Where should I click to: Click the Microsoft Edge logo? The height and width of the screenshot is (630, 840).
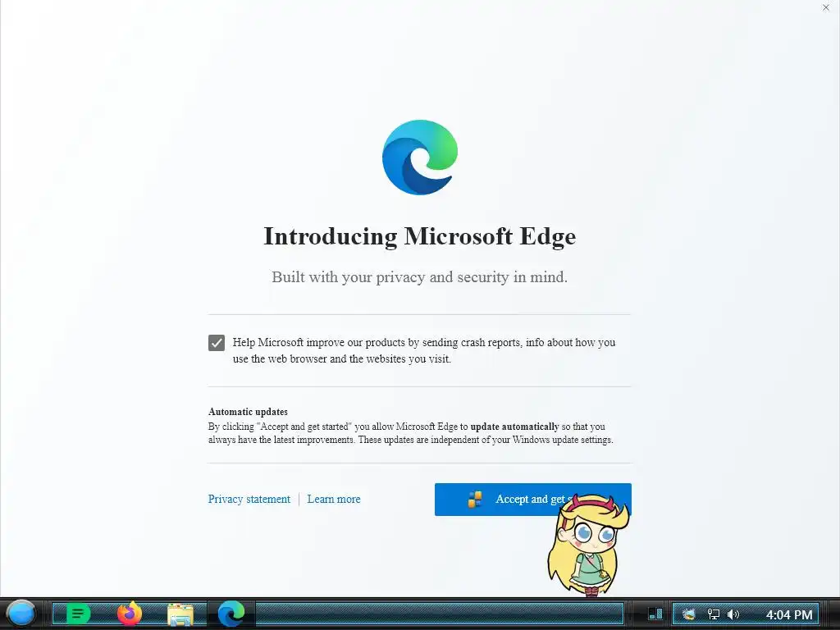point(420,157)
